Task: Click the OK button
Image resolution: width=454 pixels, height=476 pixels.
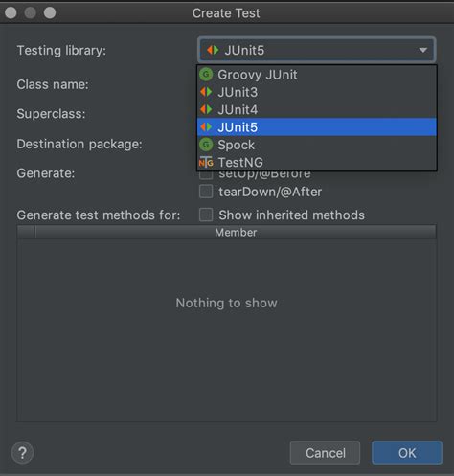Action: 407,453
